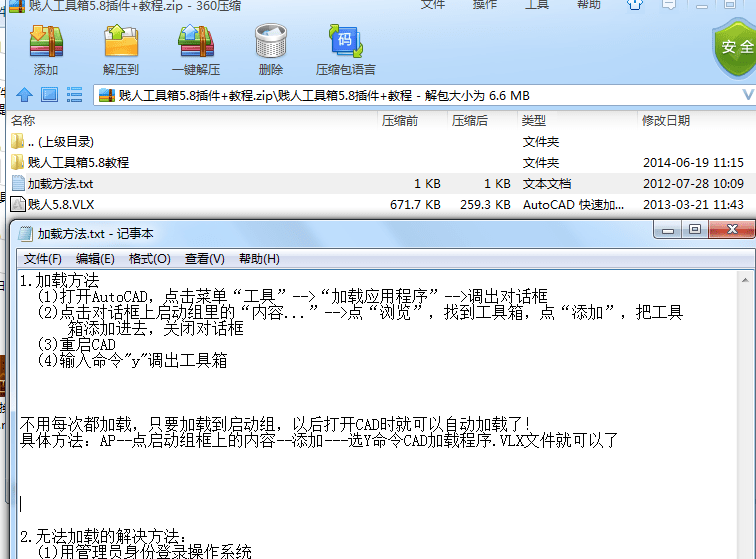Click the line '1.加载方法' in Notepad
The height and width of the screenshot is (559, 756).
point(59,281)
